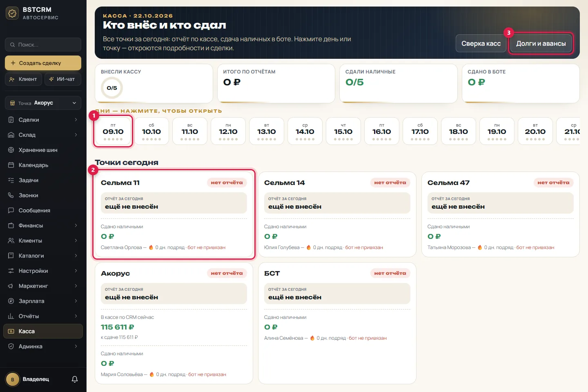This screenshot has height=392, width=588.
Task: Click the notification bell icon
Action: [75, 379]
